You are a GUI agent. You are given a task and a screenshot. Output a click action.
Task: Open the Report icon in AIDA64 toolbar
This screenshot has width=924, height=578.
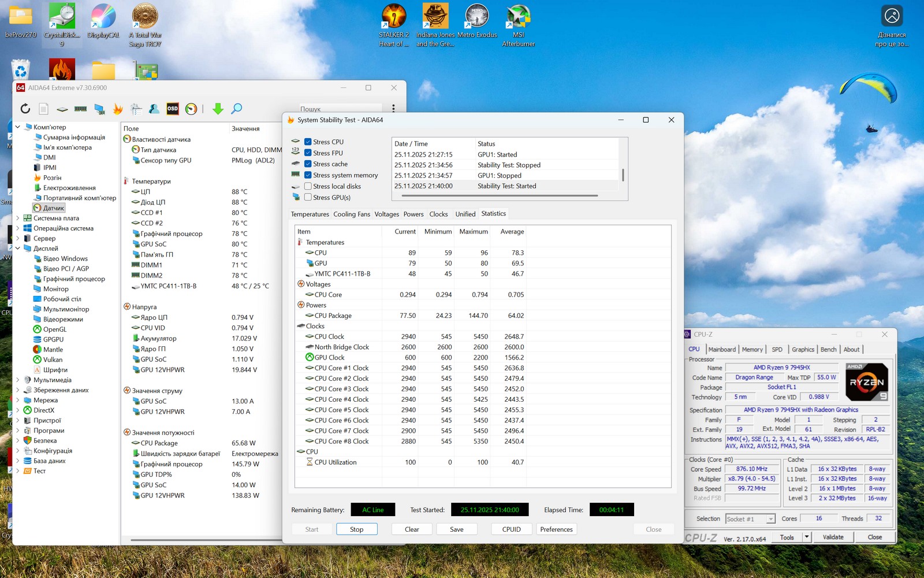(43, 109)
